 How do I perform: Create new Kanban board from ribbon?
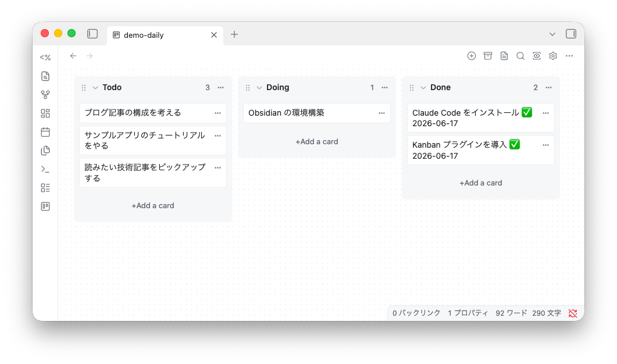click(x=45, y=206)
